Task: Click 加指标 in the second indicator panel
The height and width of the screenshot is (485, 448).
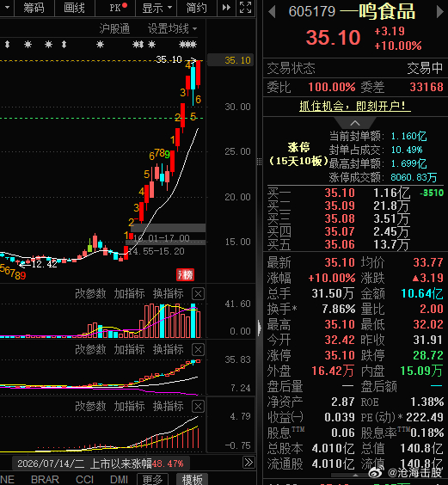Action: (129, 350)
